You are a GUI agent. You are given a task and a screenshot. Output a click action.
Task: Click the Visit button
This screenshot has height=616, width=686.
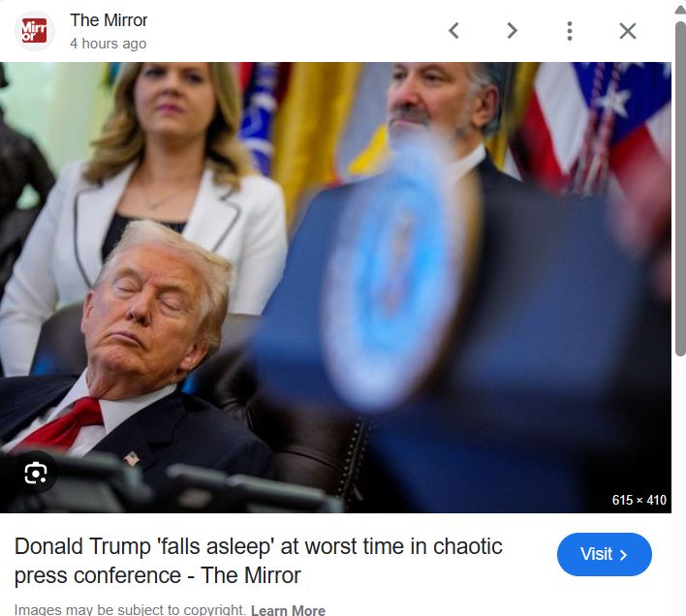point(605,554)
